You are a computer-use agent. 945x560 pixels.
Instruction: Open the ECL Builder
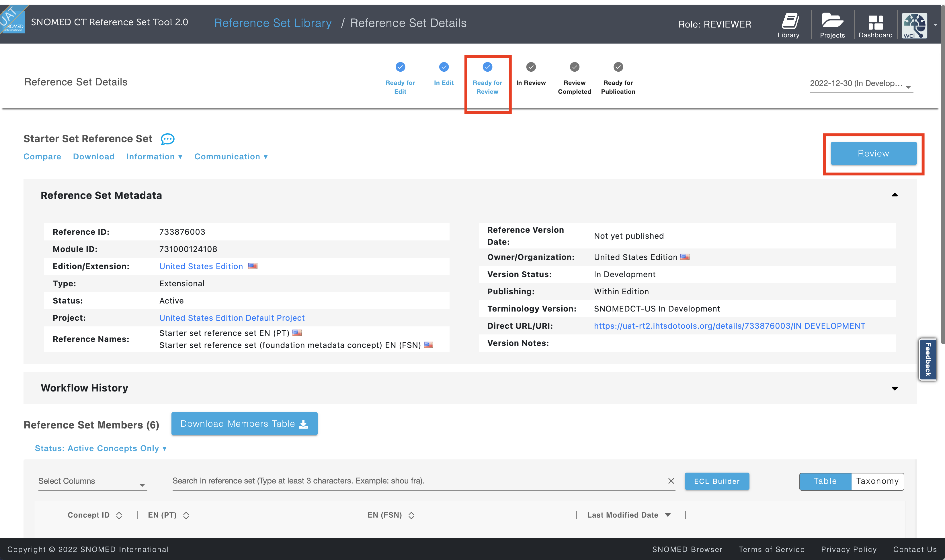tap(717, 481)
